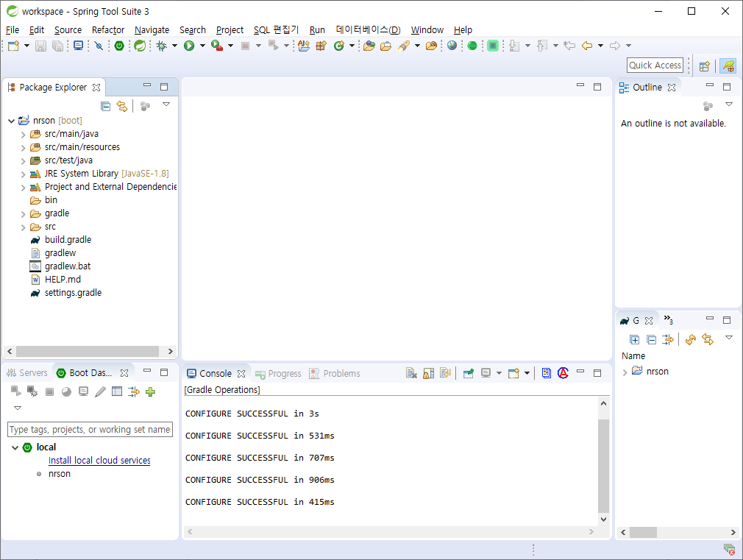
Task: Click the New Java Class green C icon
Action: point(339,46)
